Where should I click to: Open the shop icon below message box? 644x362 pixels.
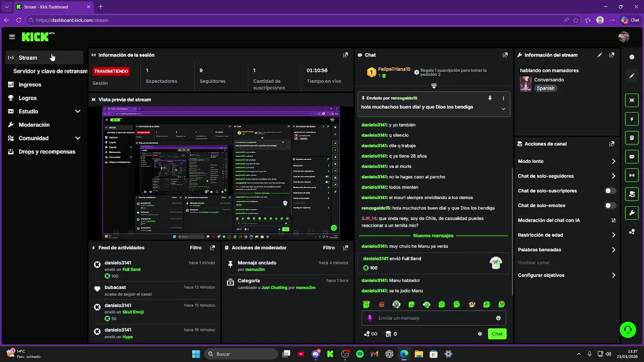pos(388,334)
